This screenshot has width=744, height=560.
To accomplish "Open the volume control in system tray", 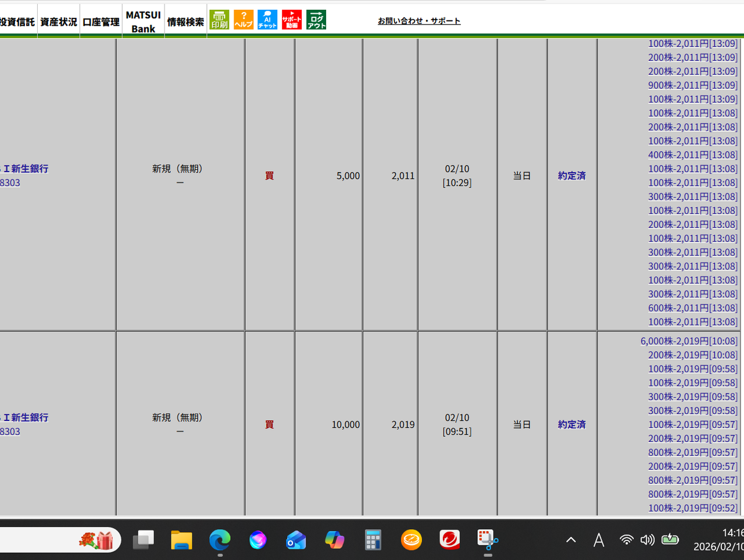I will coord(647,540).
